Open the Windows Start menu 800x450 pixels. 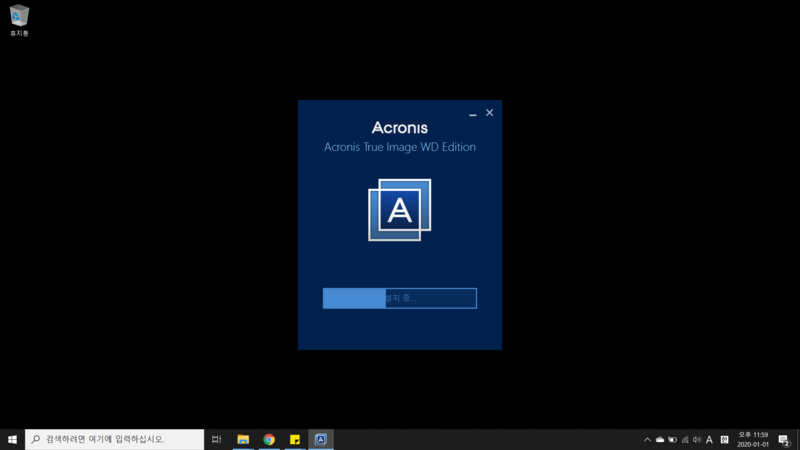point(12,439)
